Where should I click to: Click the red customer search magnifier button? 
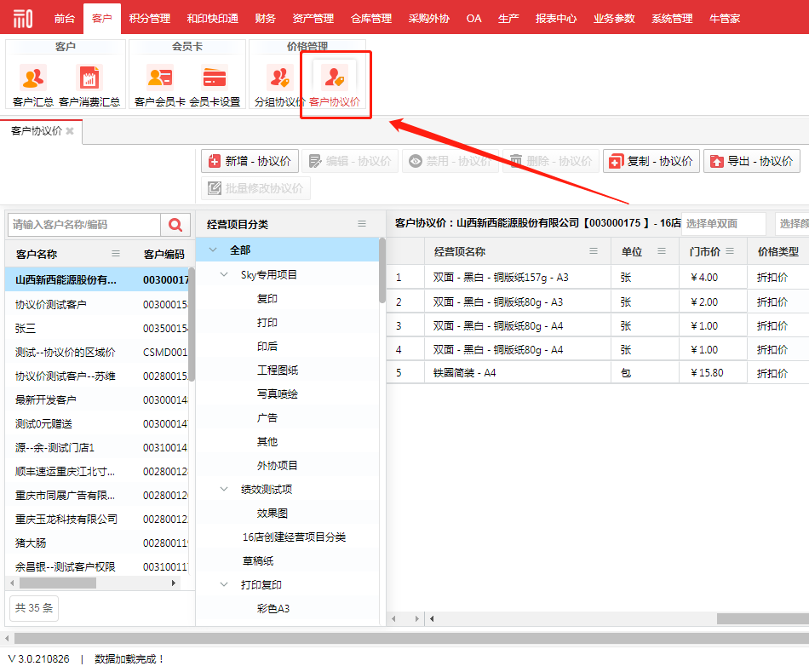point(175,225)
